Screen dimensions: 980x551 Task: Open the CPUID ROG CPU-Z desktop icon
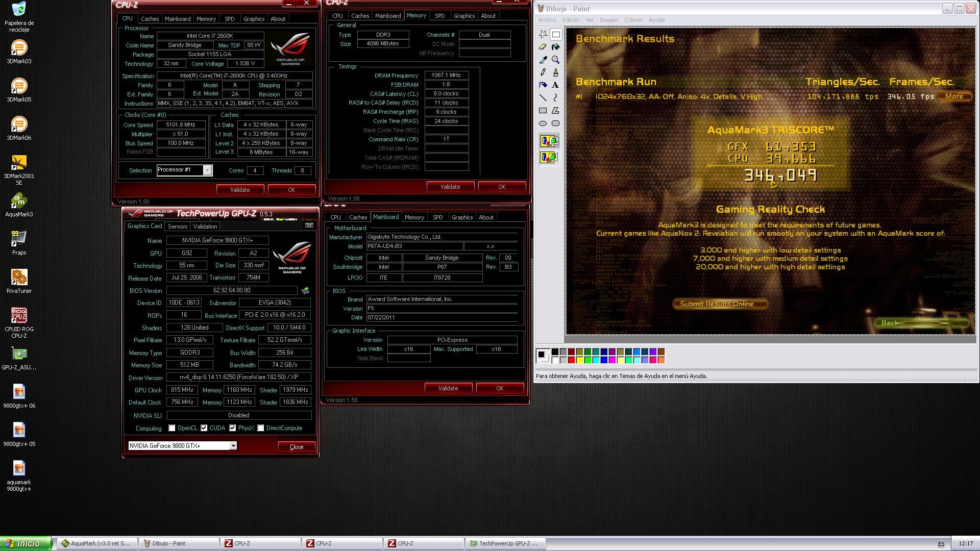coord(19,323)
